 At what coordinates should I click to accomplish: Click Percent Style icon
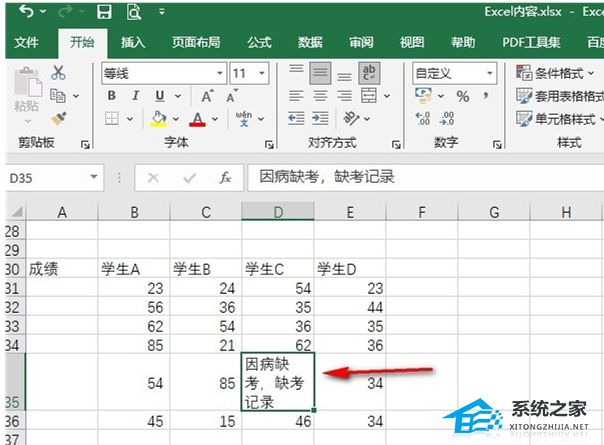[x=463, y=96]
